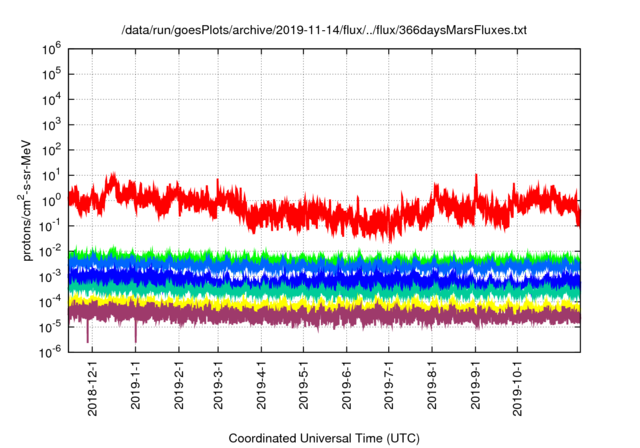
Task: Click the 10^-6 y-axis tick label
Action: click(51, 351)
